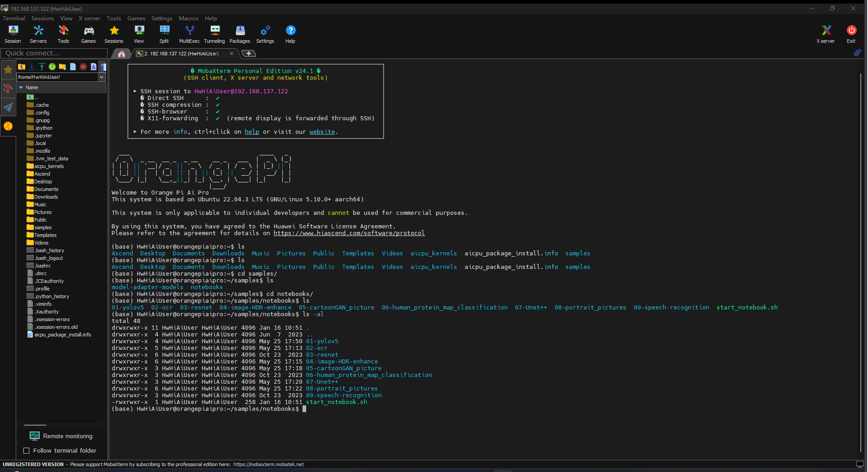Create a new file in SFTP browser
The width and height of the screenshot is (868, 472).
73,67
